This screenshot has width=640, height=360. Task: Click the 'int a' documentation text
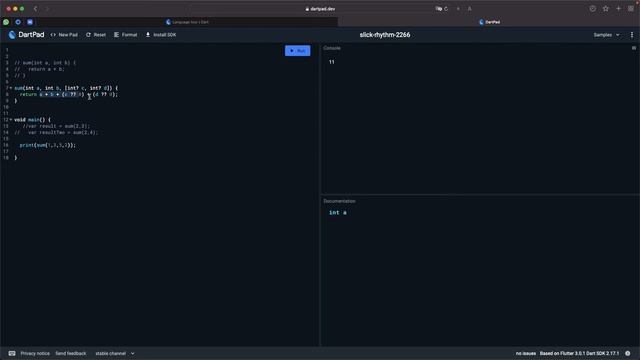(338, 212)
